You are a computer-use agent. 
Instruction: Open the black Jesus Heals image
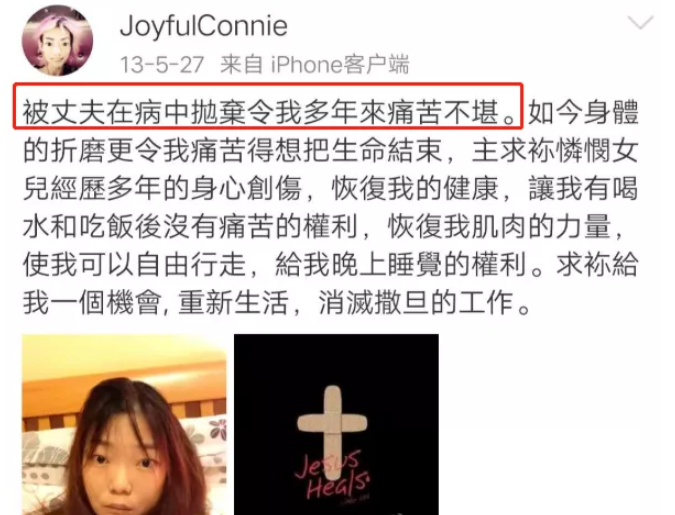tap(336, 425)
